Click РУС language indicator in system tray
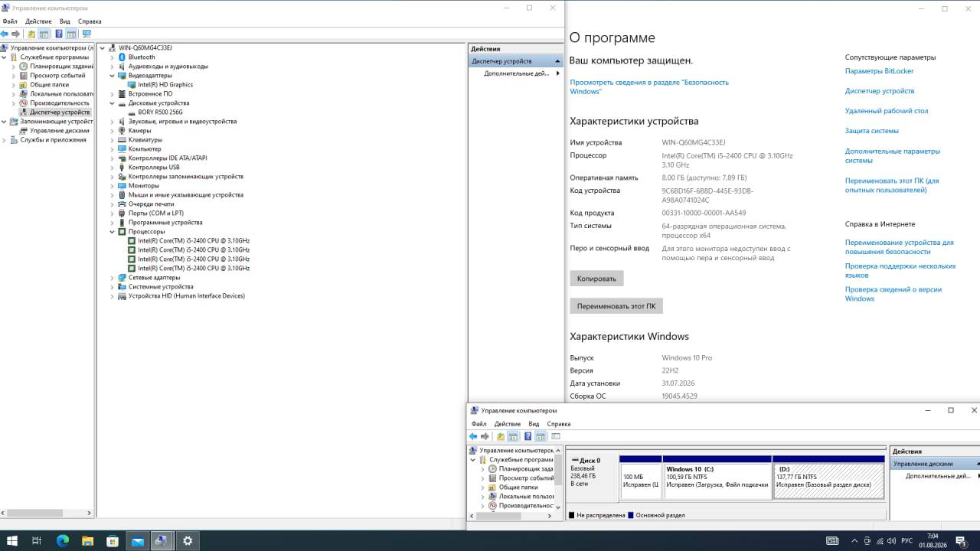 point(906,541)
